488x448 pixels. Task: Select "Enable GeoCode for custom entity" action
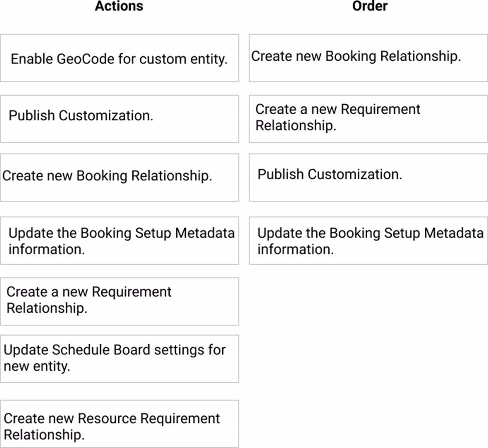[x=119, y=59]
